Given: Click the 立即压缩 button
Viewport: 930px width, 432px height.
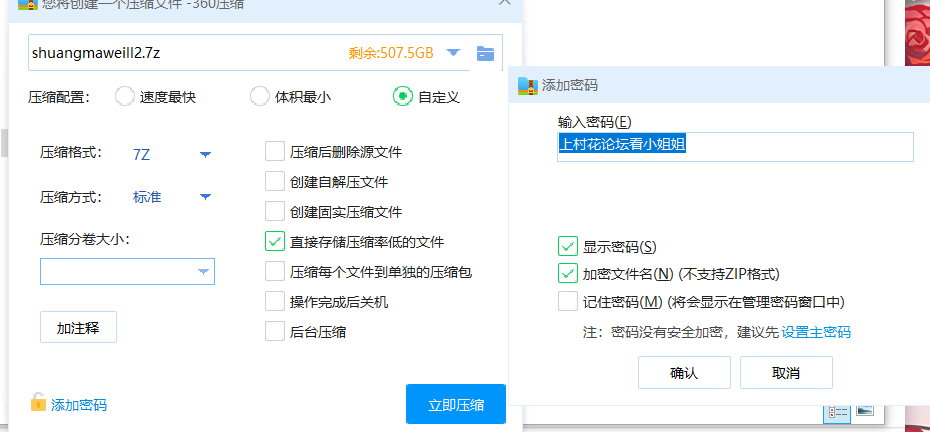Looking at the screenshot, I should (456, 405).
